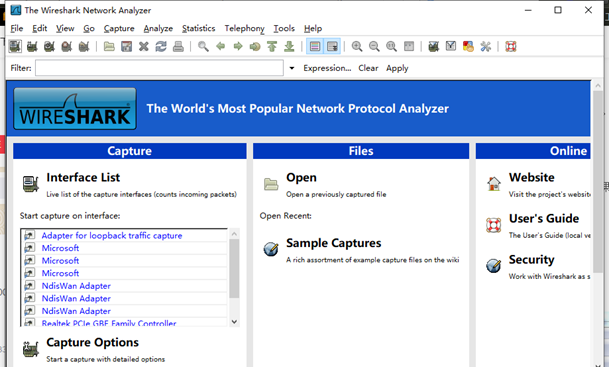
Task: Open the Telephony menu
Action: click(x=244, y=28)
